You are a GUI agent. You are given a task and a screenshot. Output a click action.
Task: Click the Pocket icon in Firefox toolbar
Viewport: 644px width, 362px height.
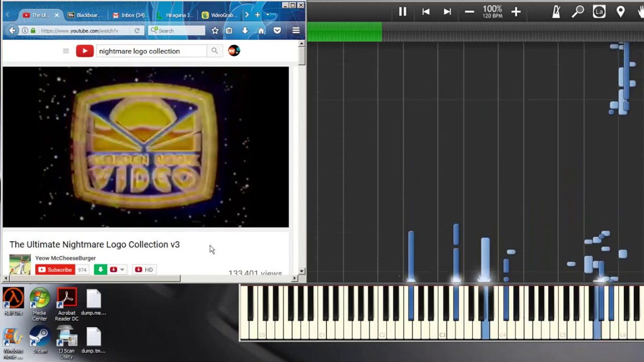tap(277, 31)
